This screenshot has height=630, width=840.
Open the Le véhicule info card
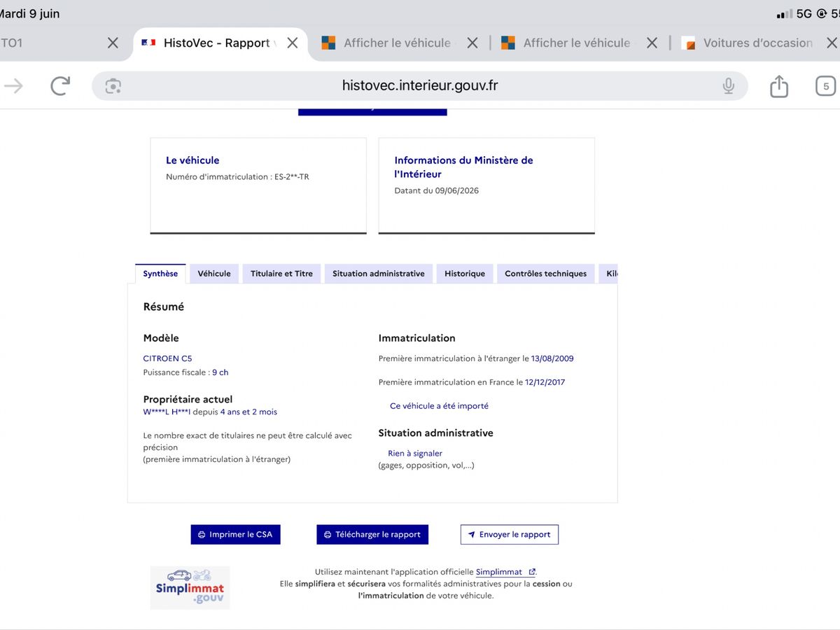click(x=258, y=185)
